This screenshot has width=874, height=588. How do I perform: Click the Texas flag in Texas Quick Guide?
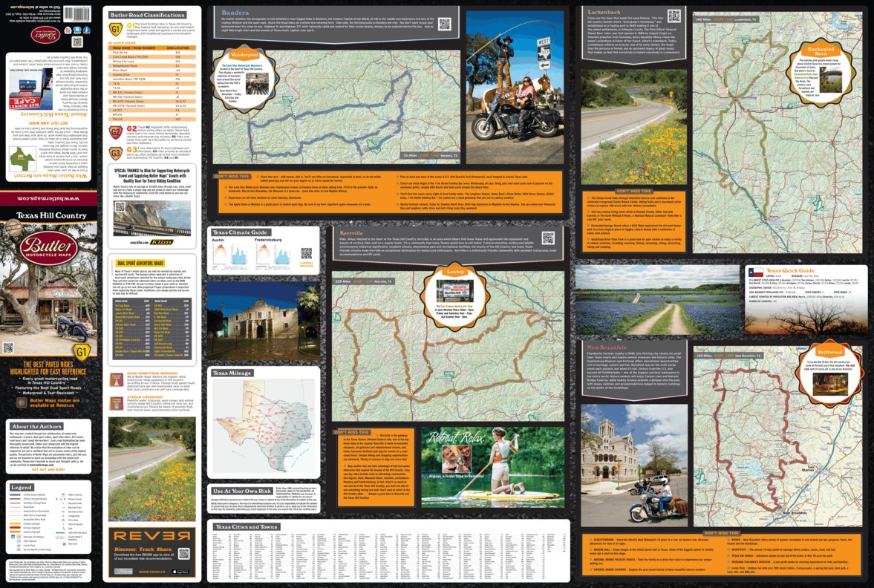pyautogui.click(x=756, y=272)
